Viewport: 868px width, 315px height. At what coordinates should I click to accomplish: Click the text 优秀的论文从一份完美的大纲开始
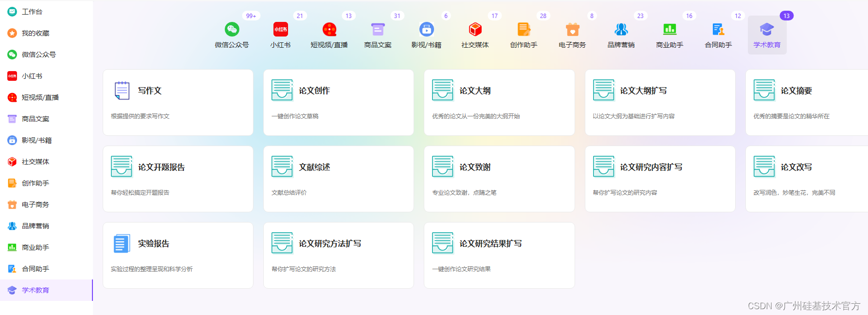(x=476, y=116)
